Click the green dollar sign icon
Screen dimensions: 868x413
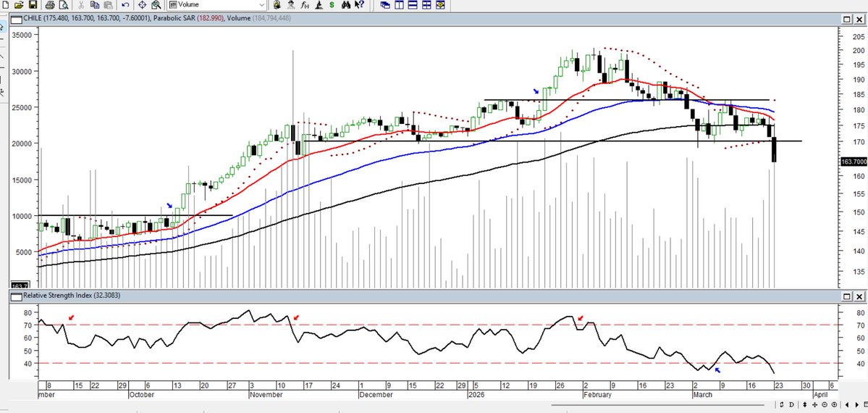[332, 5]
